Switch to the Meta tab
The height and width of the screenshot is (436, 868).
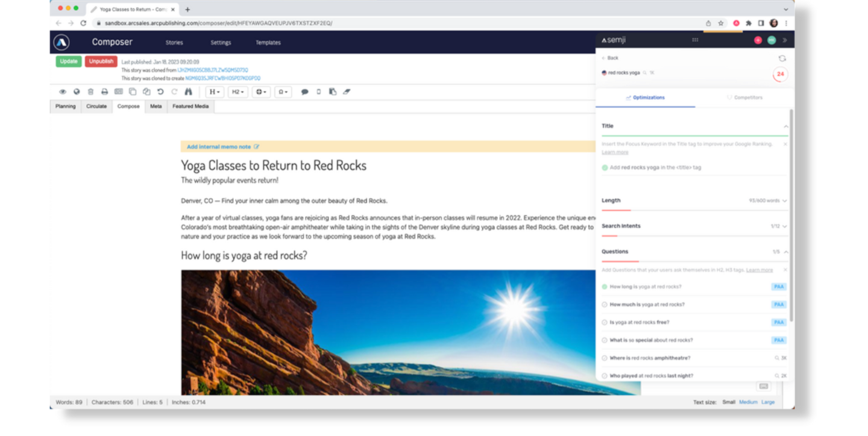(x=156, y=107)
